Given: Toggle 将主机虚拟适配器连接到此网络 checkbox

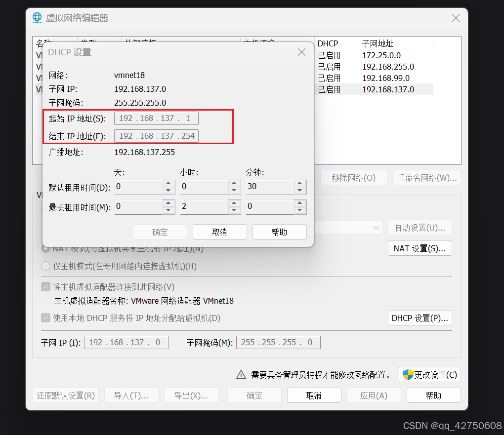Looking at the screenshot, I should coord(45,287).
